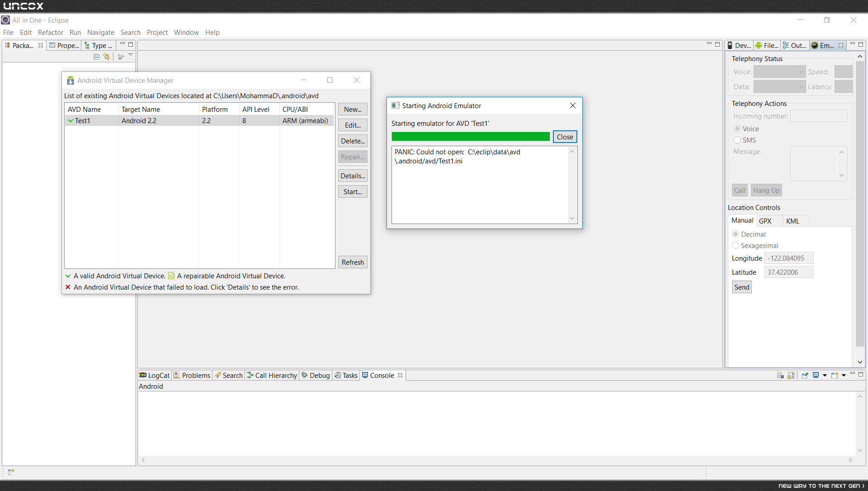The width and height of the screenshot is (868, 491).
Task: Click the grey focus-on-task spheres icon
Action: 121,57
